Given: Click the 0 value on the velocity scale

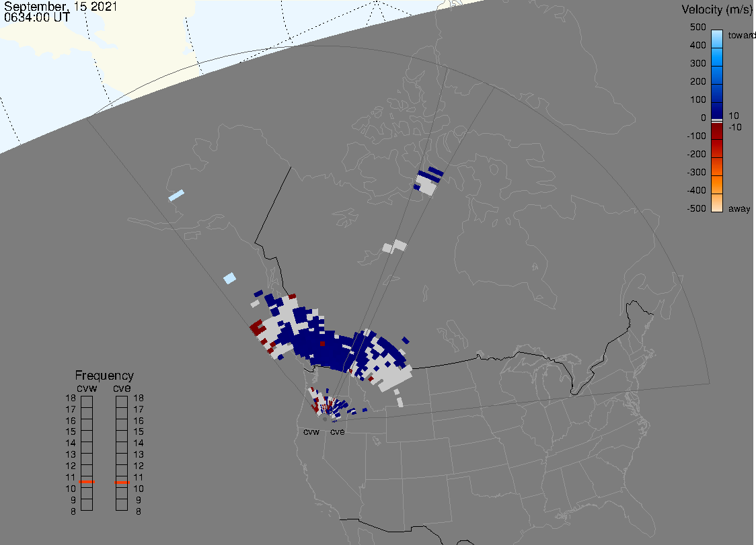Looking at the screenshot, I should click(704, 118).
